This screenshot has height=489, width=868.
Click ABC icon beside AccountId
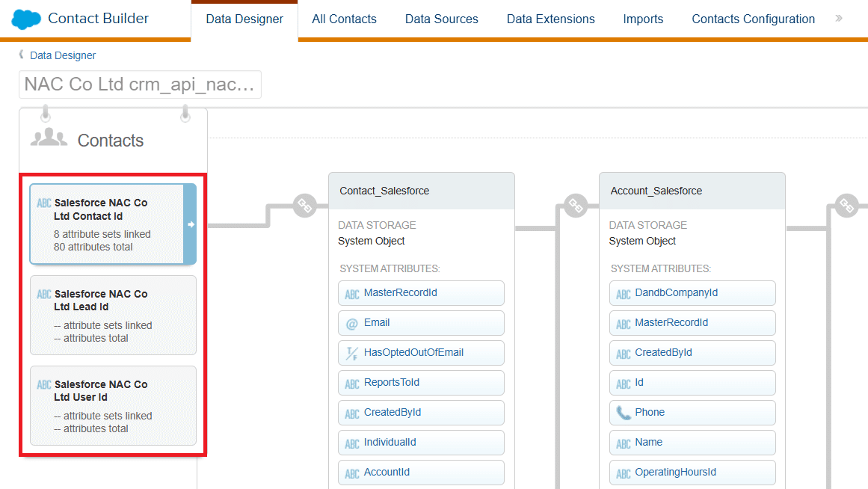click(x=352, y=473)
